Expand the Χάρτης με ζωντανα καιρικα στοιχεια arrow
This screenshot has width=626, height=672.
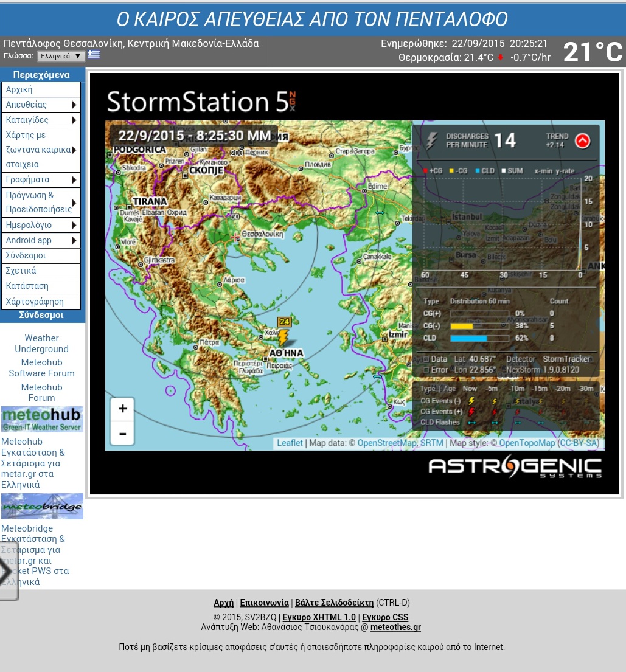[x=74, y=150]
